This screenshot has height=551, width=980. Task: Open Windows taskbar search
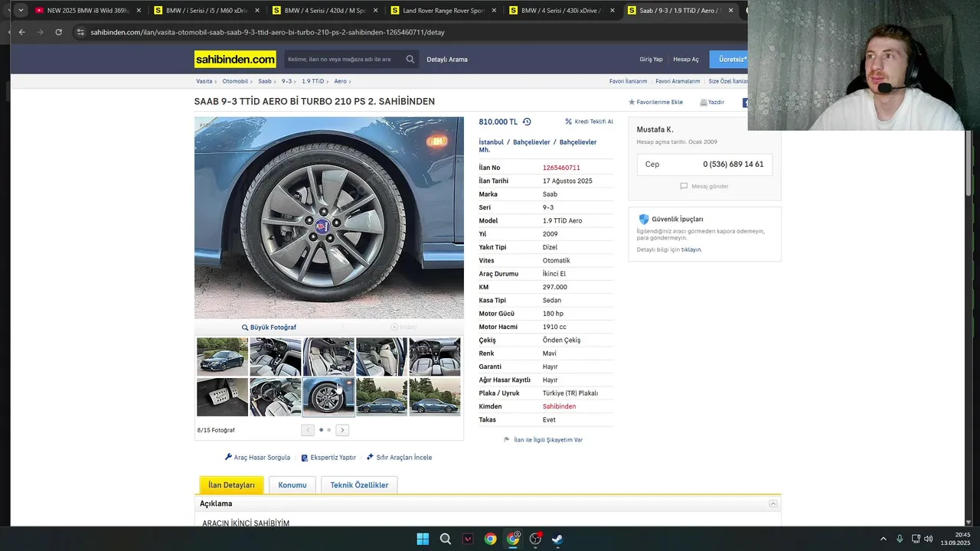click(x=445, y=539)
